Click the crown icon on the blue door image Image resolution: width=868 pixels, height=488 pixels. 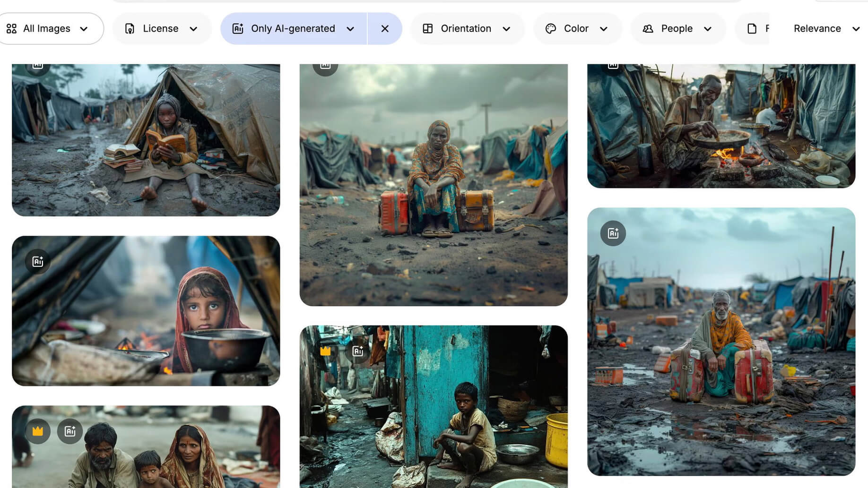[x=325, y=351]
